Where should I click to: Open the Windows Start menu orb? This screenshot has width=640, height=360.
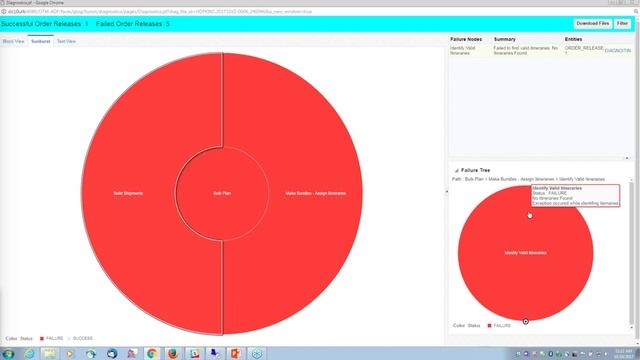point(8,353)
